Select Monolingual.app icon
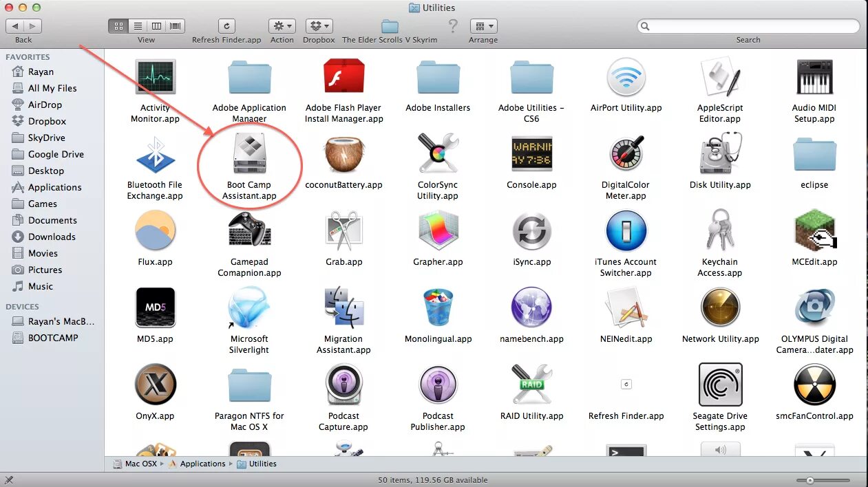This screenshot has height=487, width=868. click(x=438, y=308)
